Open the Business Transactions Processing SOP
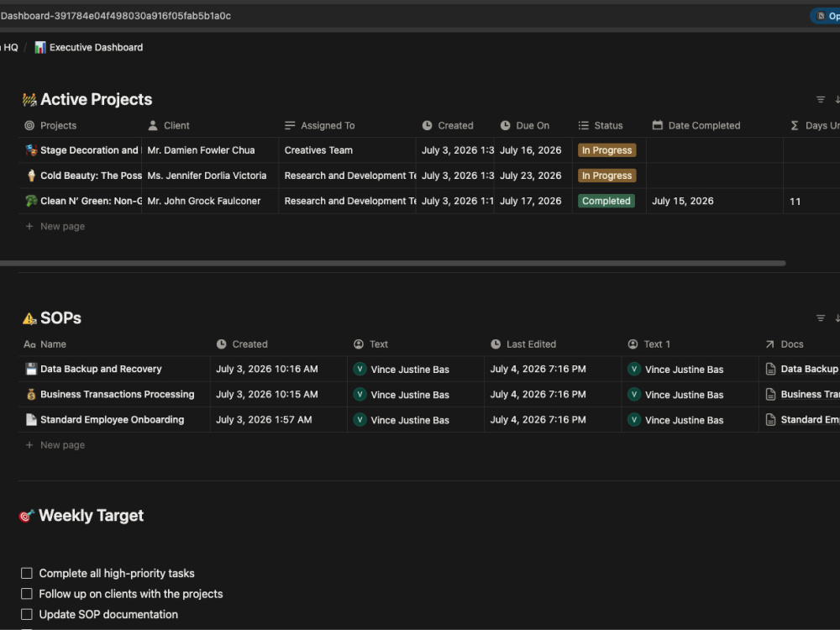The width and height of the screenshot is (840, 630). point(118,394)
